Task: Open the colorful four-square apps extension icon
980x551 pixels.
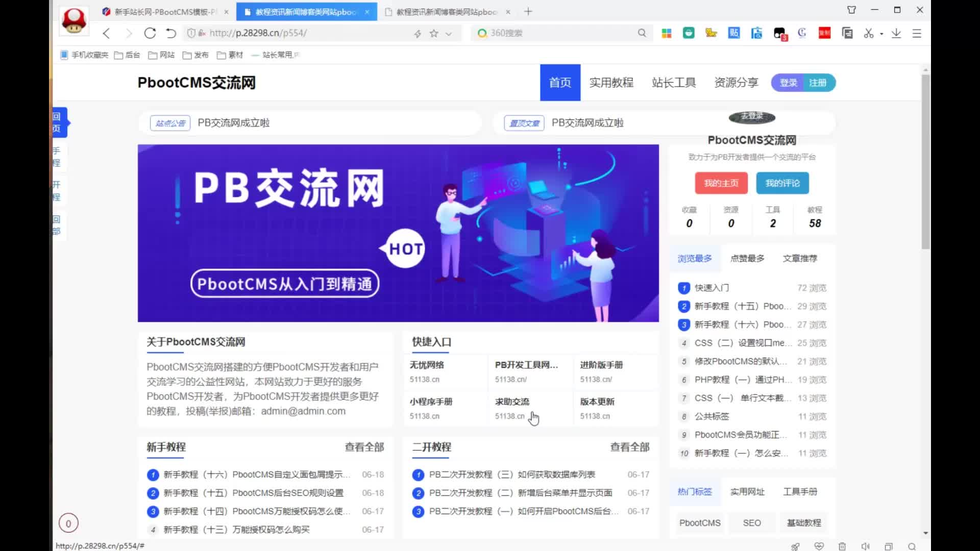Action: point(666,33)
